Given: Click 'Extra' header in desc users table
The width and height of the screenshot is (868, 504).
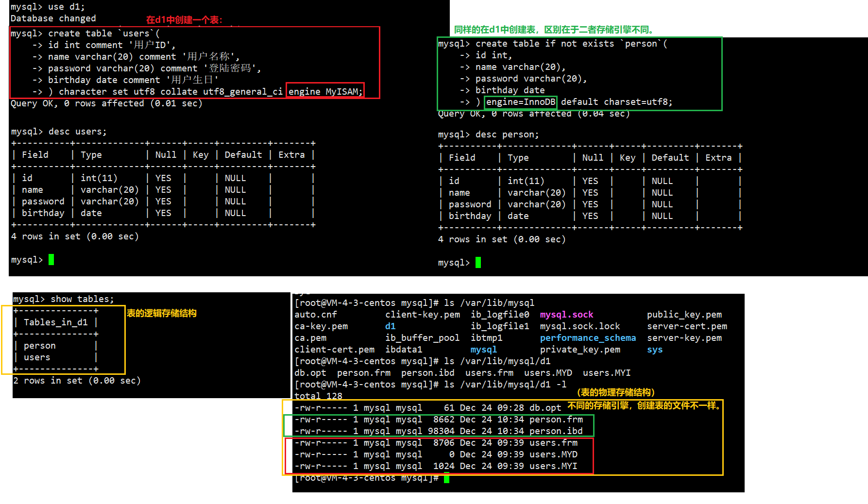Looking at the screenshot, I should click(x=291, y=155).
